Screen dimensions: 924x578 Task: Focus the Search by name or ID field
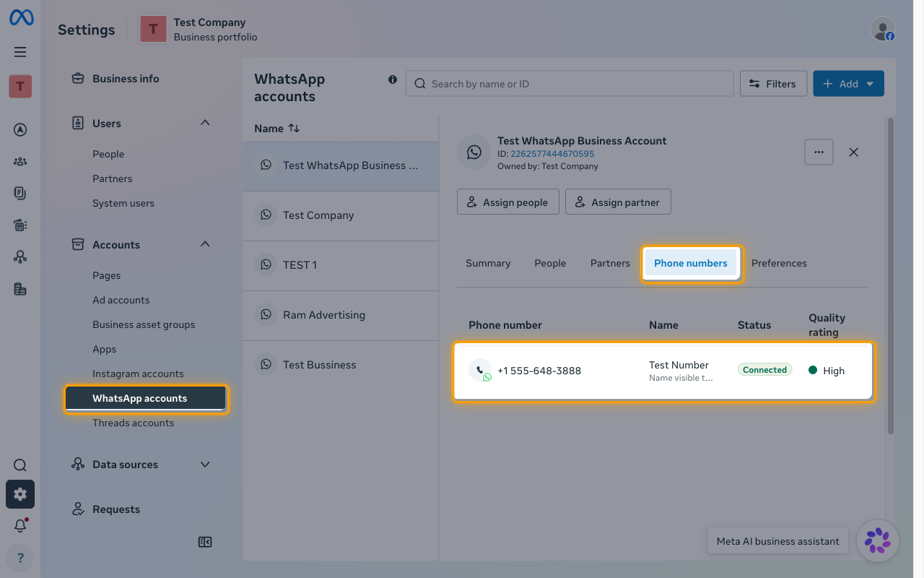coord(570,84)
